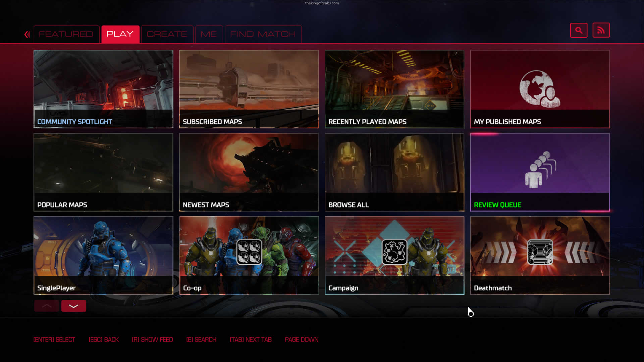Click the magnifying glass search icon

[579, 31]
